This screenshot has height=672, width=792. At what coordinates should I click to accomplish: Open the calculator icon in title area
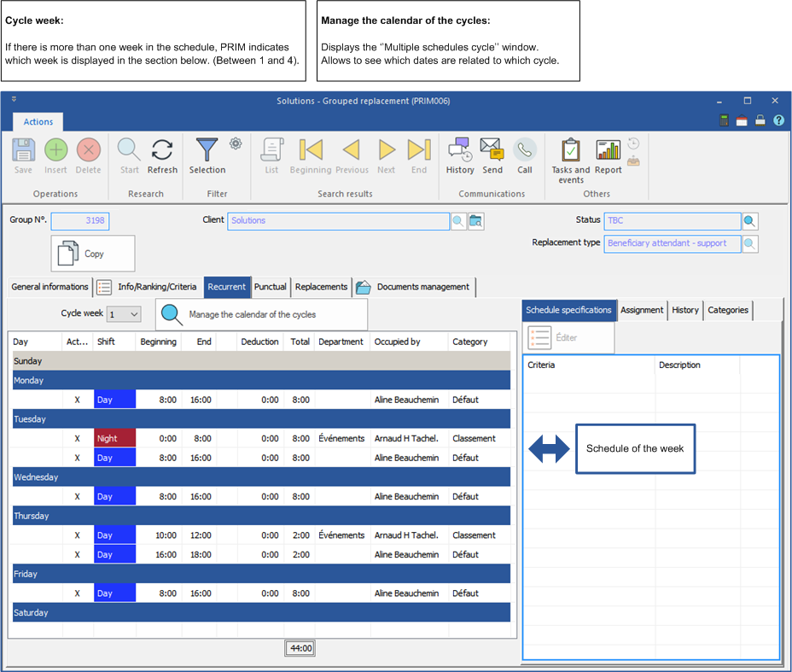(724, 120)
